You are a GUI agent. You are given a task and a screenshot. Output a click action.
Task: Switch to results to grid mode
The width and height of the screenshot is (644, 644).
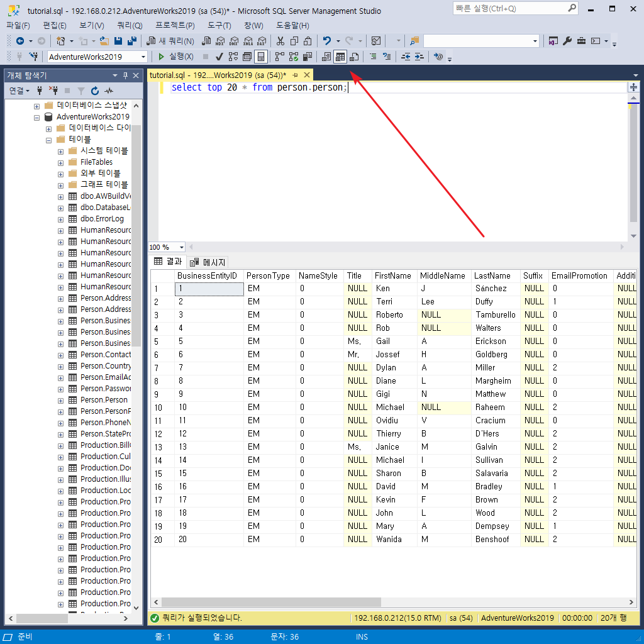340,56
